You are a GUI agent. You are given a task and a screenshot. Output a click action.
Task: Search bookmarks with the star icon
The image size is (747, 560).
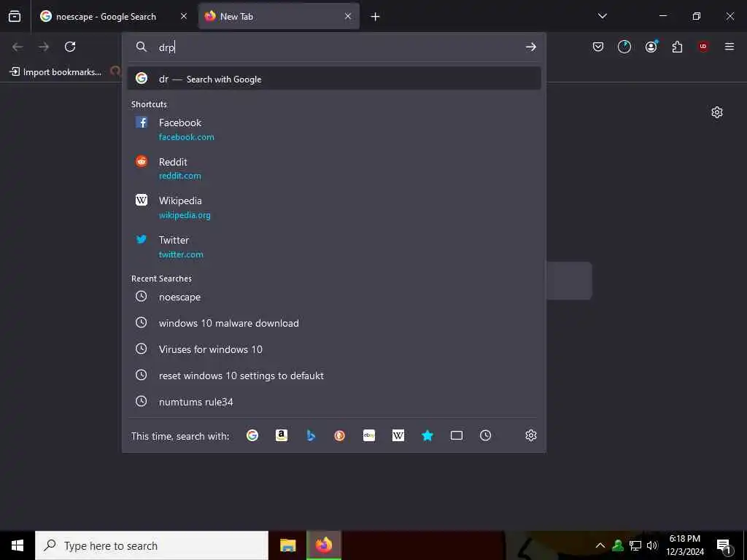[427, 435]
